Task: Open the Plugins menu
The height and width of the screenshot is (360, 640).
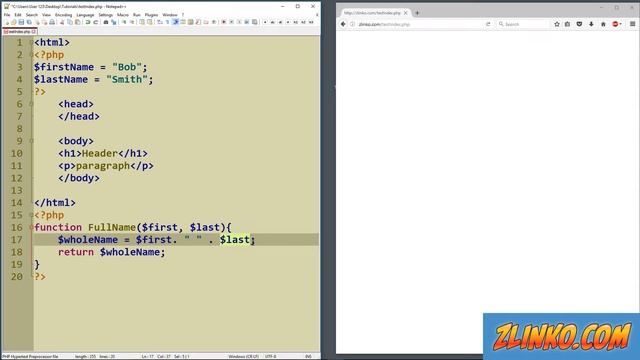Action: [151, 15]
